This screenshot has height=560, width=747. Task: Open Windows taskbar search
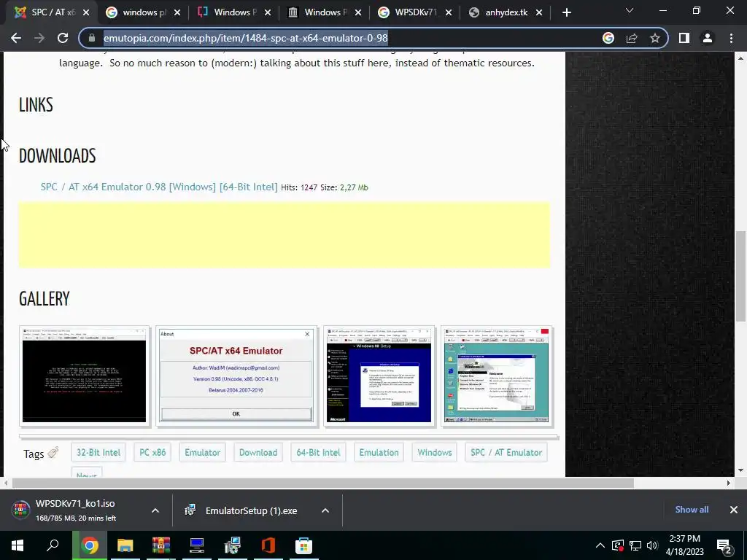[53, 545]
